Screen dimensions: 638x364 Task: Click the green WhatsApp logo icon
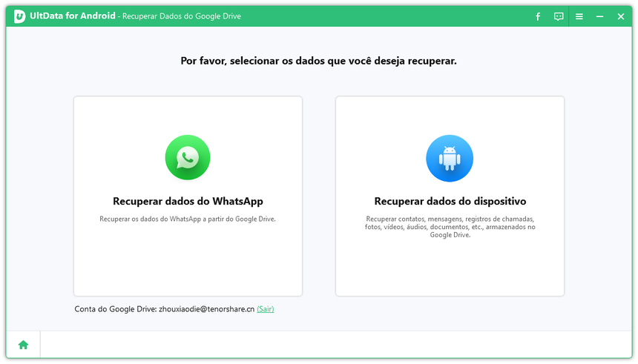coord(188,157)
